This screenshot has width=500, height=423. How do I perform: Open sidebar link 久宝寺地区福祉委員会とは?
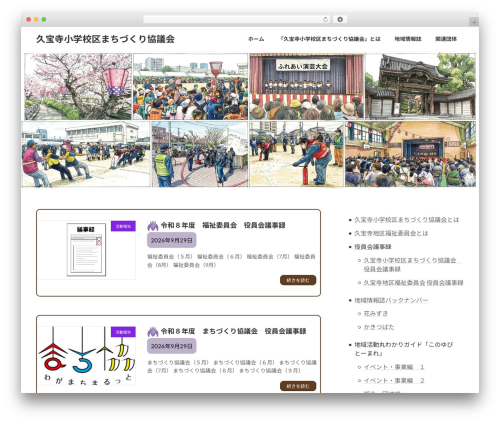point(391,233)
